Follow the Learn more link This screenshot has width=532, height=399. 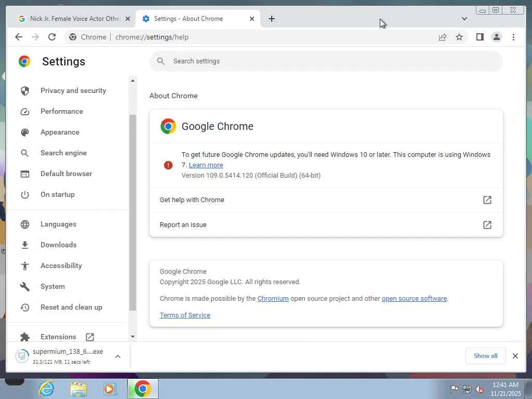click(206, 165)
